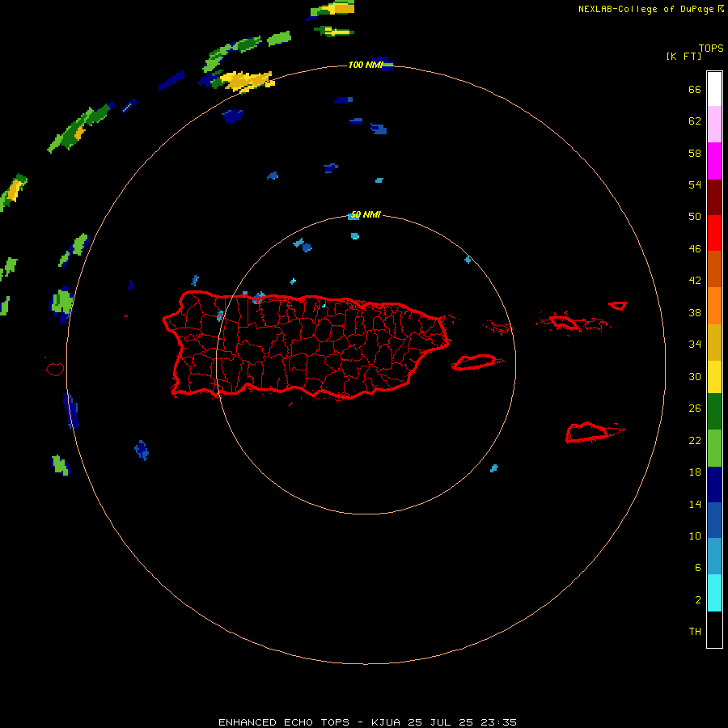Click the 38 legend value
Screen dimensions: 728x728
[x=695, y=312]
